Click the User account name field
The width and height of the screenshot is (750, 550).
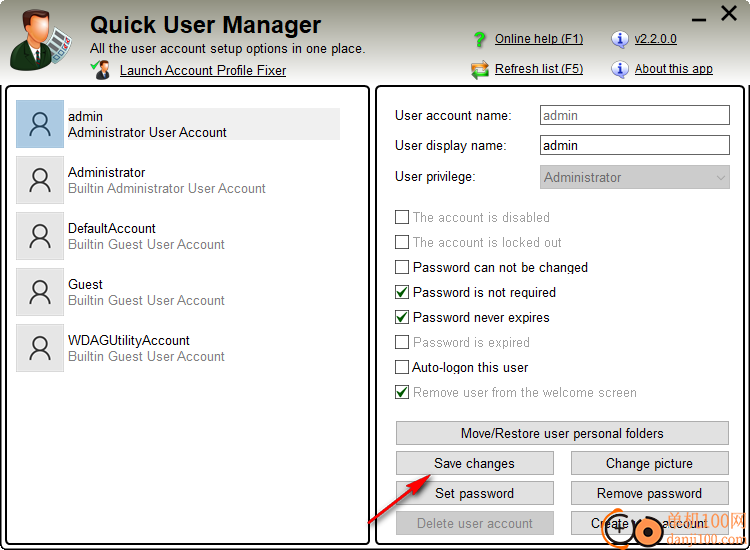click(635, 115)
